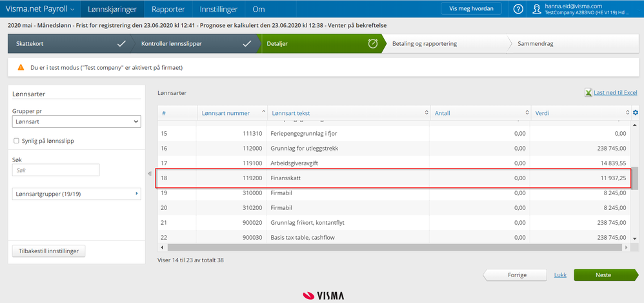Click the clock icon on Detaljer step
The width and height of the screenshot is (644, 303).
pos(372,43)
